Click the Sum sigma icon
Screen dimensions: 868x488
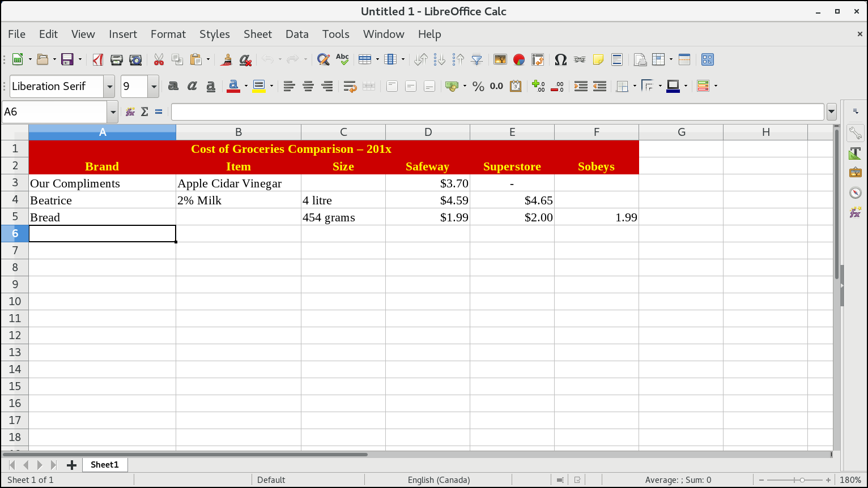pos(144,112)
